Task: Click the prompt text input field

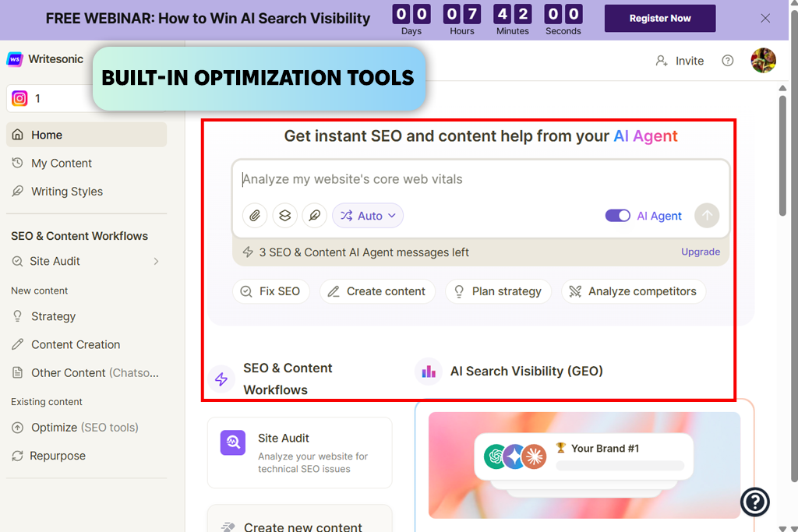Action: 481,179
